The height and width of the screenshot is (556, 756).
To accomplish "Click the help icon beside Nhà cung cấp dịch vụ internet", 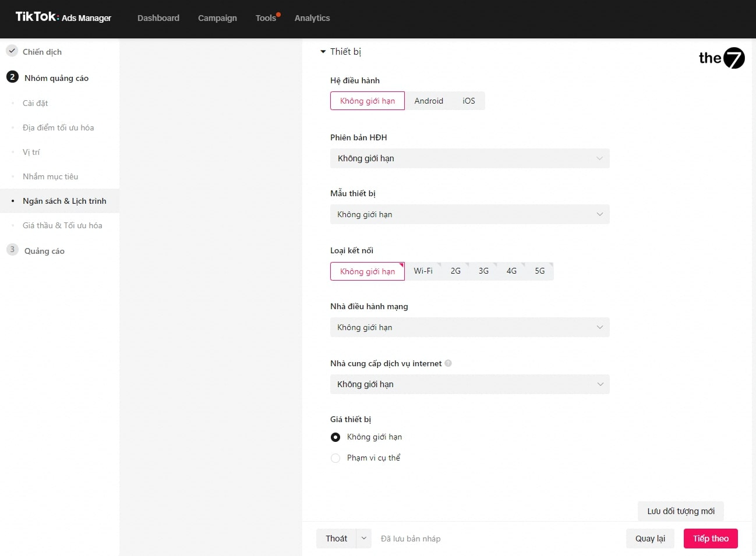I will 448,363.
